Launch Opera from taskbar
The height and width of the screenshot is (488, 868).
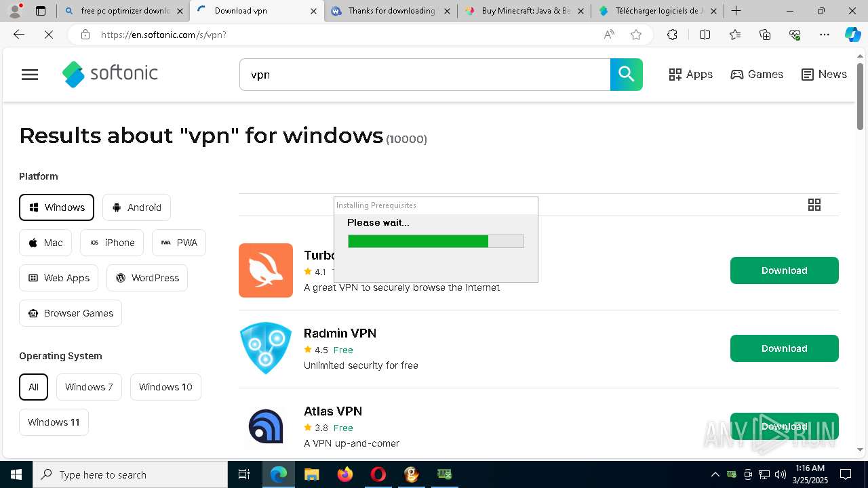tap(378, 474)
